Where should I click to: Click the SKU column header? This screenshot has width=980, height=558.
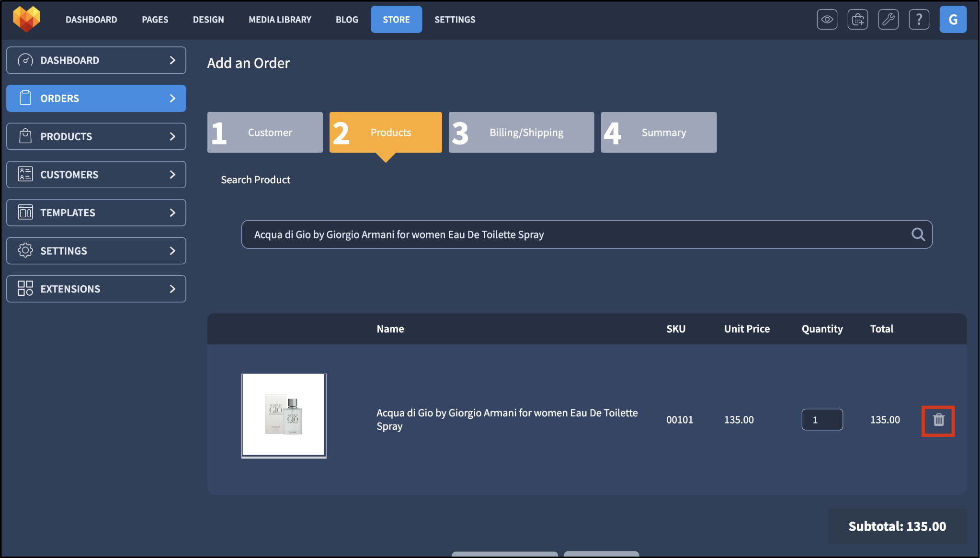676,329
